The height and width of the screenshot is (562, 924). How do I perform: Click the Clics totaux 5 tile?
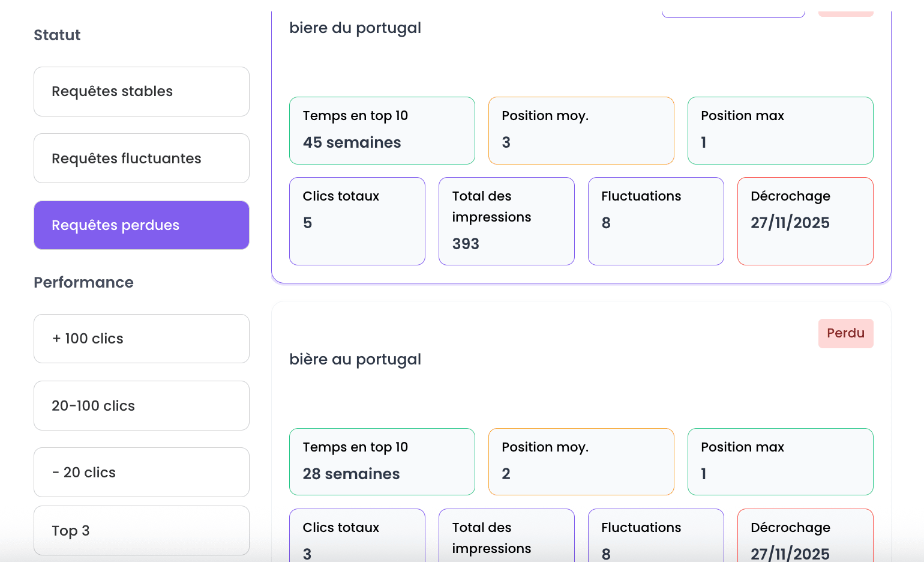coord(357,221)
